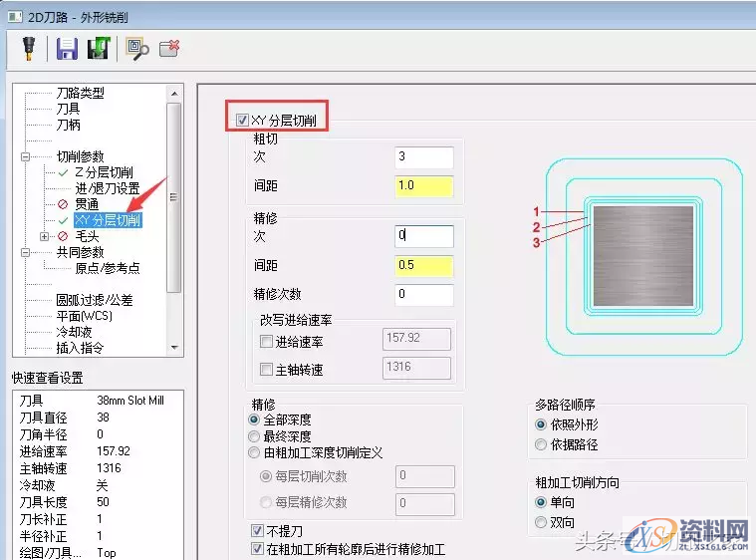The width and height of the screenshot is (756, 560).
Task: Open the 平面(WCS) tree item
Action: 85,316
